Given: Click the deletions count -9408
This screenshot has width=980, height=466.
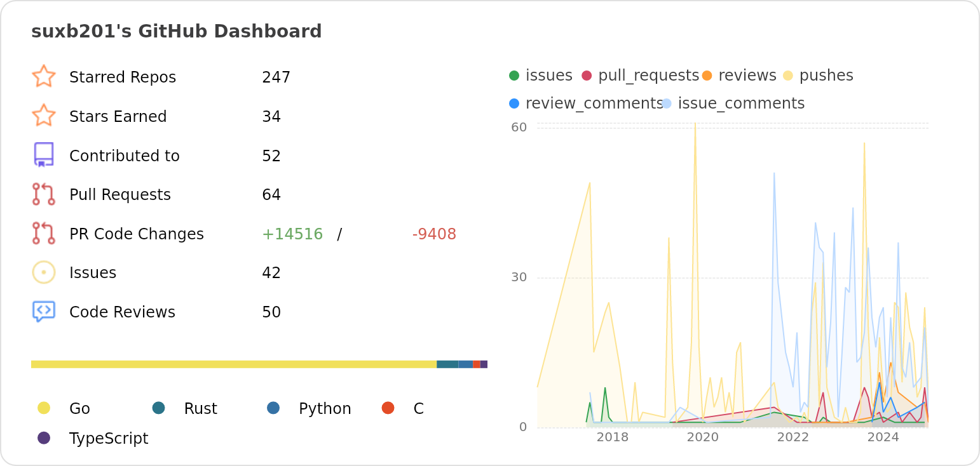Looking at the screenshot, I should pyautogui.click(x=434, y=234).
